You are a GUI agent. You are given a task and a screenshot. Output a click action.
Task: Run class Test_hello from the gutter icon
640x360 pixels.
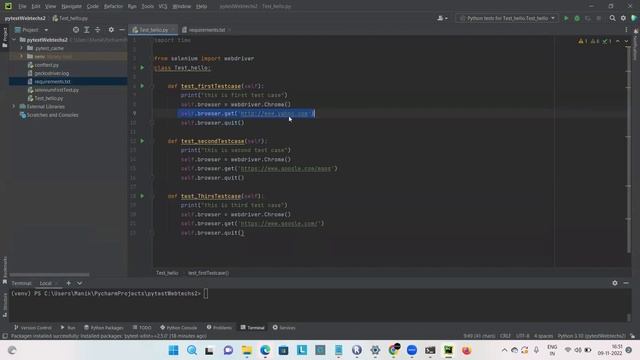142,67
